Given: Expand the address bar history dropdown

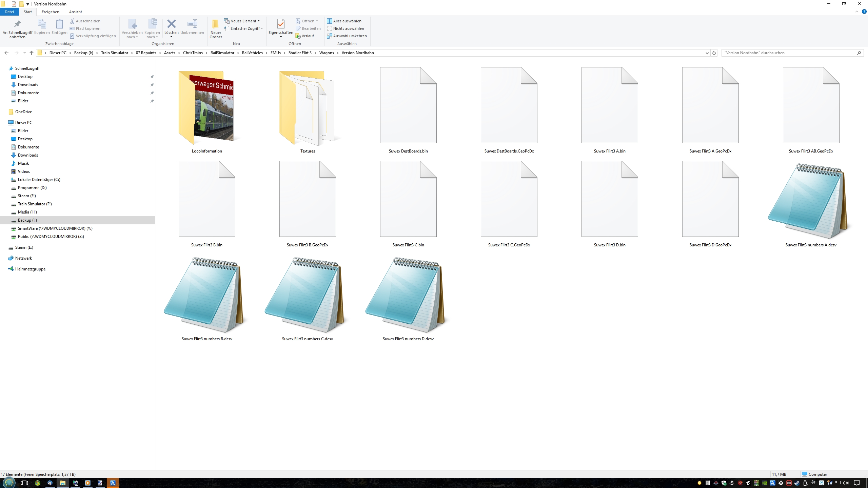Looking at the screenshot, I should coord(707,53).
